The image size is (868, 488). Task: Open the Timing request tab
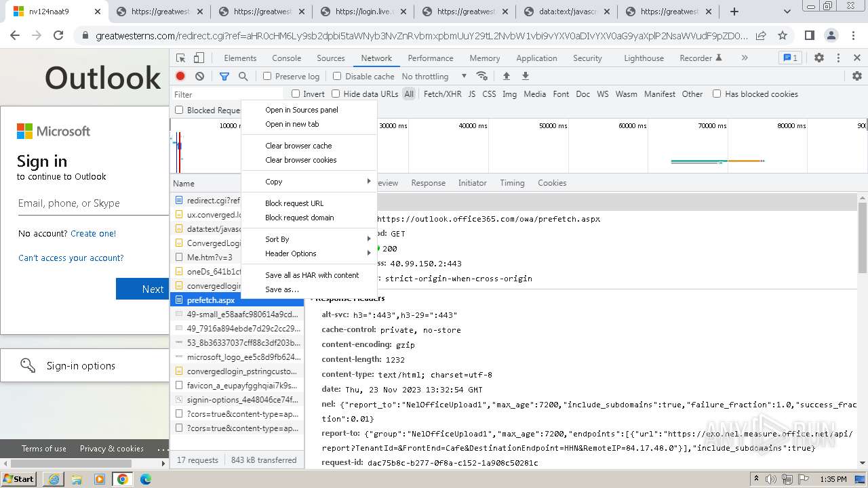click(512, 183)
